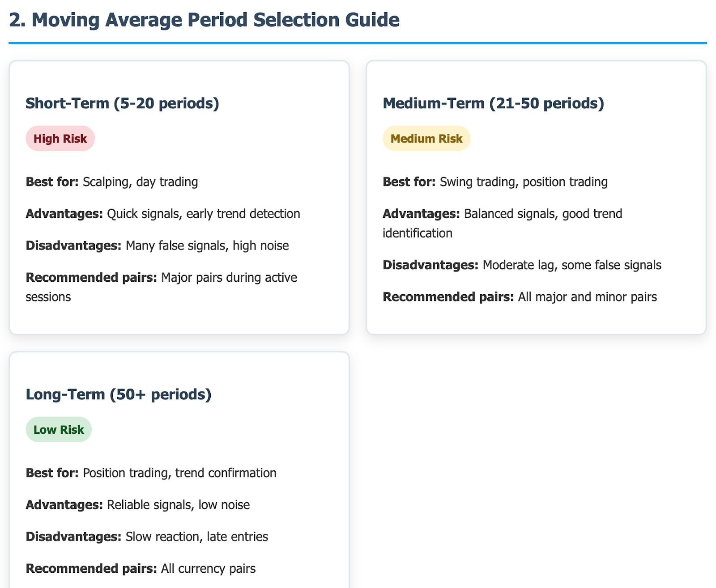Click 'Reliable signals, low noise' text
This screenshot has height=588, width=716.
coord(179,505)
